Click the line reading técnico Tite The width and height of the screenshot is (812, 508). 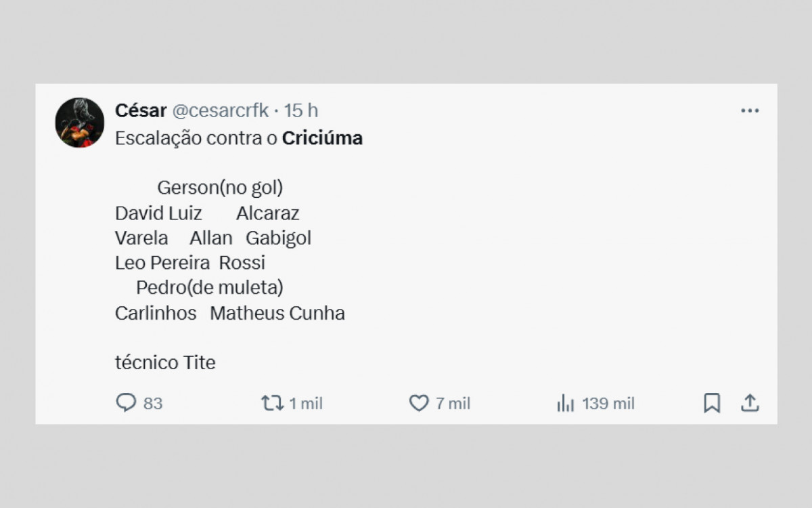(164, 362)
